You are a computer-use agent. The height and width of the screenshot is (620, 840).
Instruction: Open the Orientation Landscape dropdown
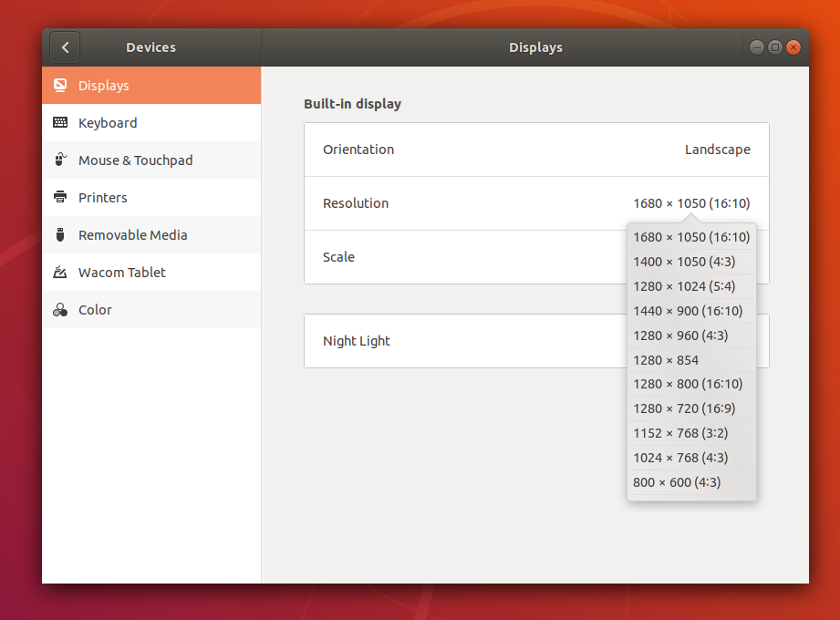click(536, 150)
